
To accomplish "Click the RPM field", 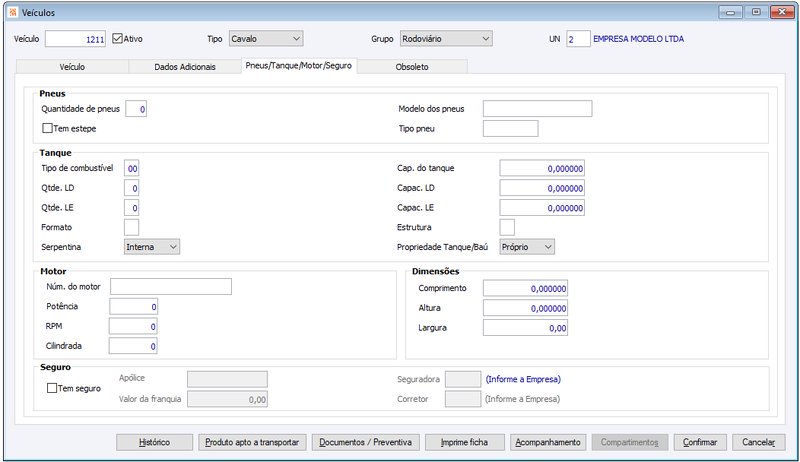I will click(133, 326).
